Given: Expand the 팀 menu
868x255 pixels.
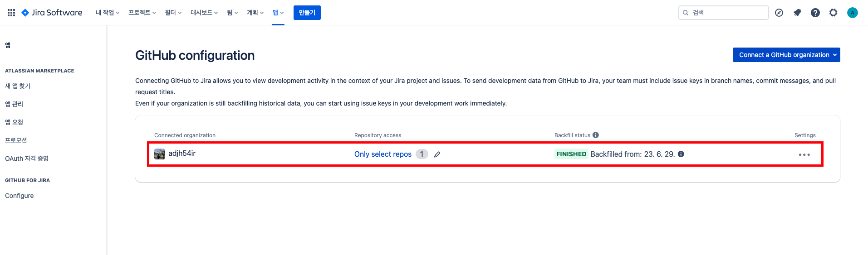Looking at the screenshot, I should pyautogui.click(x=233, y=13).
